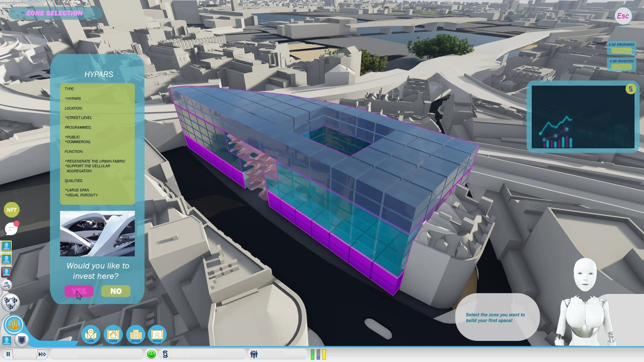The height and width of the screenshot is (362, 644).
Task: Exit with the Esc button
Action: pos(623,16)
